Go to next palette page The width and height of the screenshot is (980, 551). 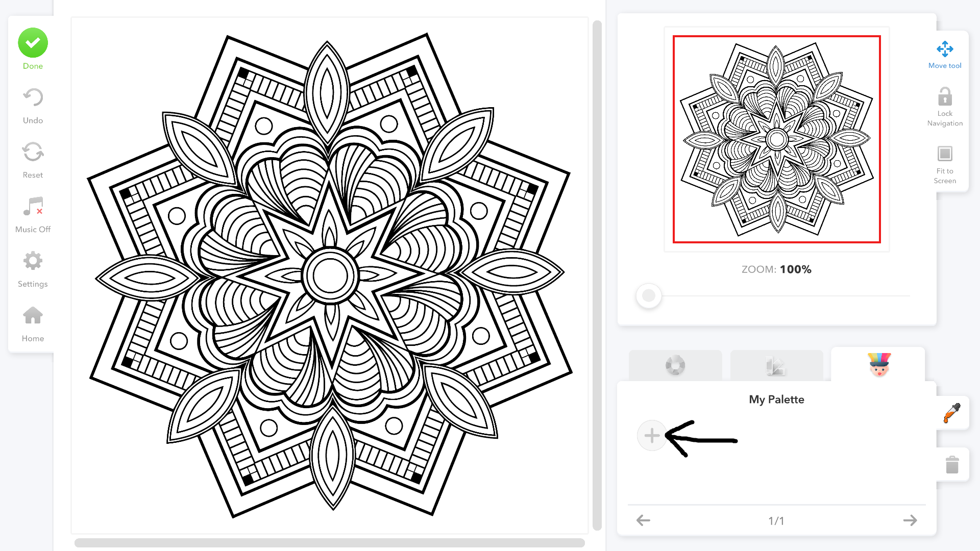click(x=910, y=520)
